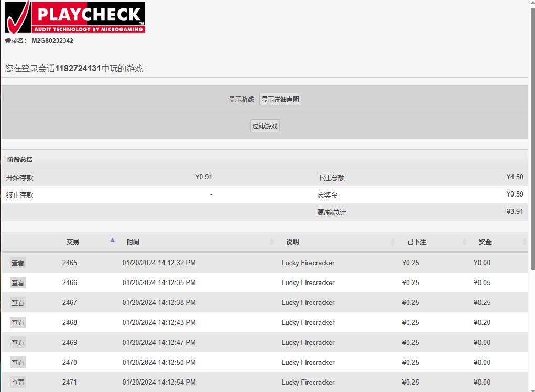Click scrollbar up arrow
This screenshot has height=392, width=535.
click(x=531, y=4)
